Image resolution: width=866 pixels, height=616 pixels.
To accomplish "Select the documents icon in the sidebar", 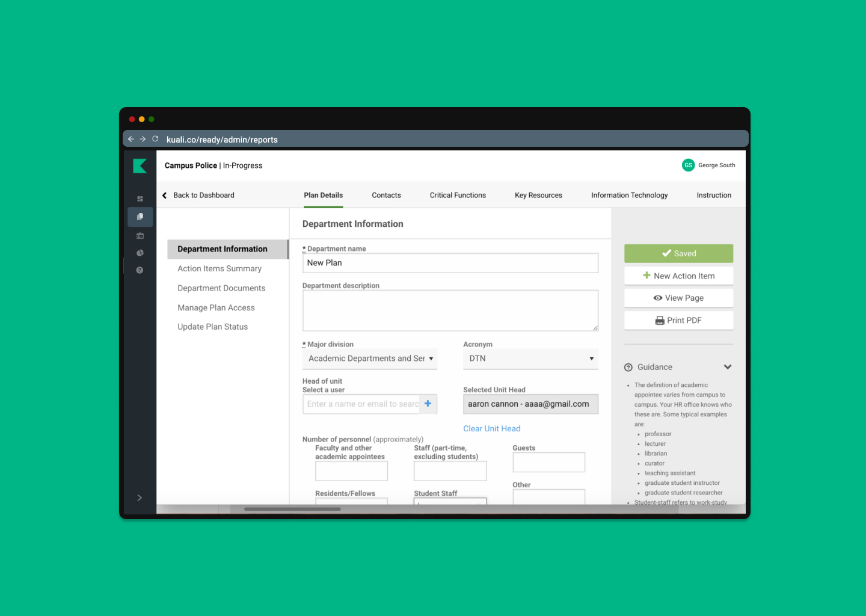I will click(140, 217).
